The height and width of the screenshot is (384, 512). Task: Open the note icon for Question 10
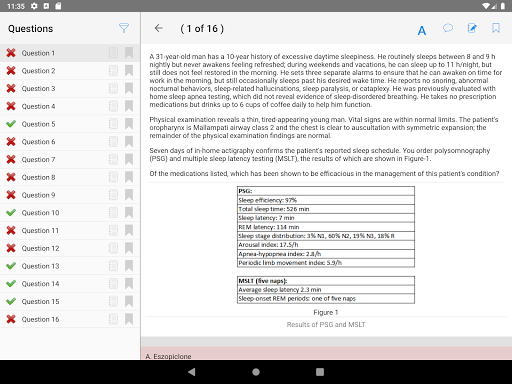point(113,213)
